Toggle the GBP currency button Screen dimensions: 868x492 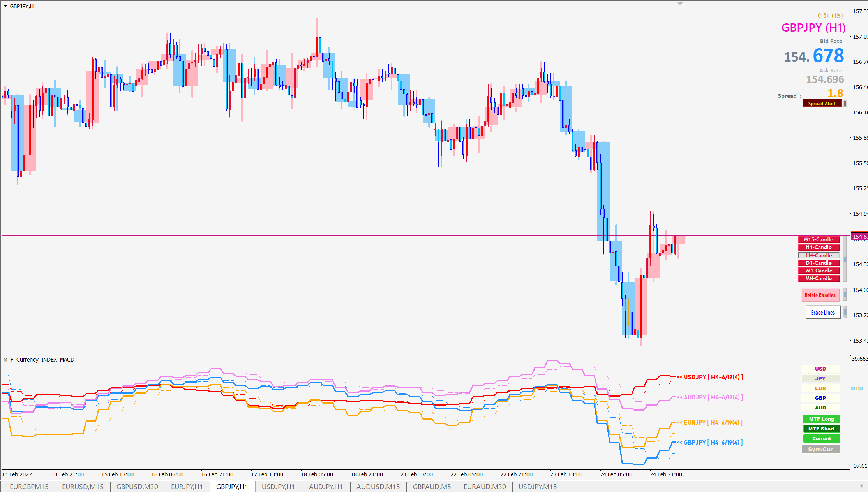[820, 398]
